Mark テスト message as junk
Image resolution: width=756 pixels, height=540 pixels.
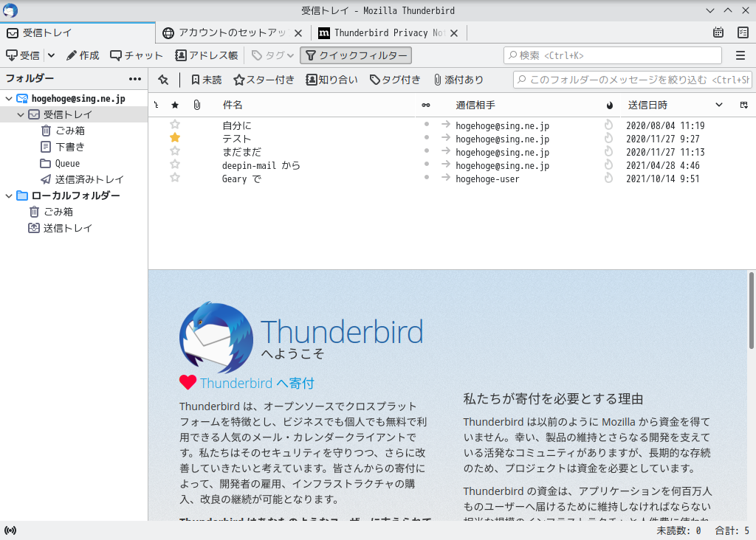click(x=608, y=138)
